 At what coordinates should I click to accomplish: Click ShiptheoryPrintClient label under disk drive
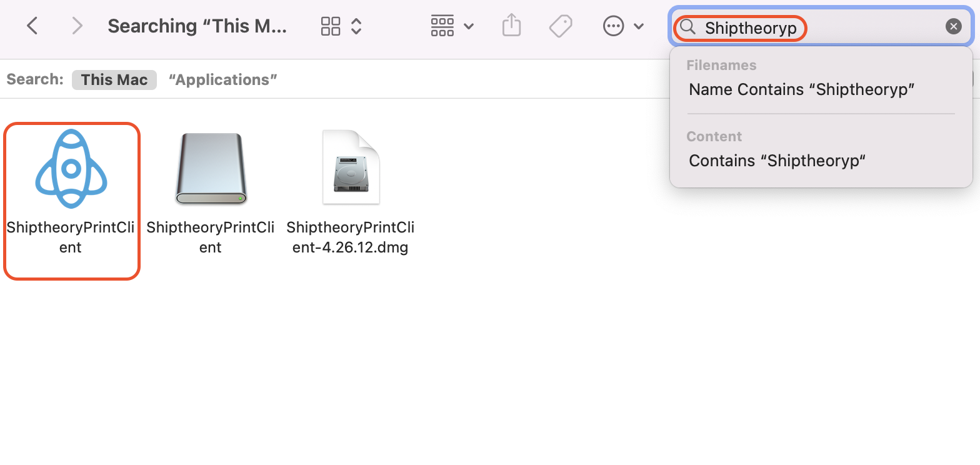pos(211,237)
